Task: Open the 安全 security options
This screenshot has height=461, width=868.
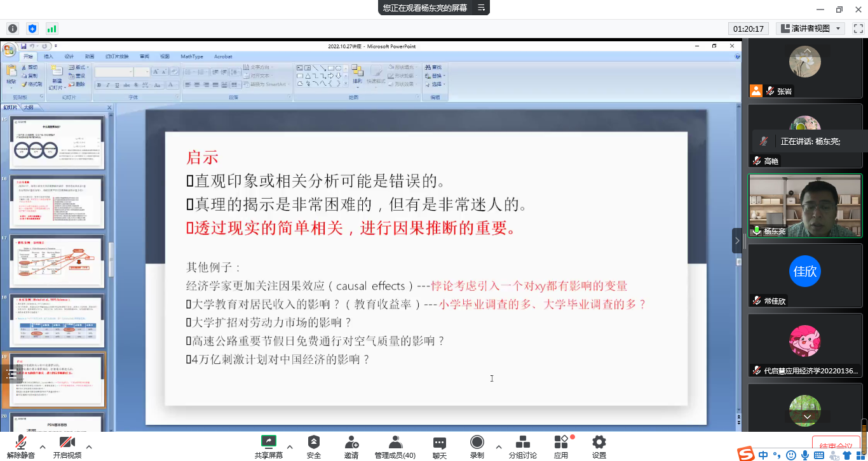Action: [314, 446]
